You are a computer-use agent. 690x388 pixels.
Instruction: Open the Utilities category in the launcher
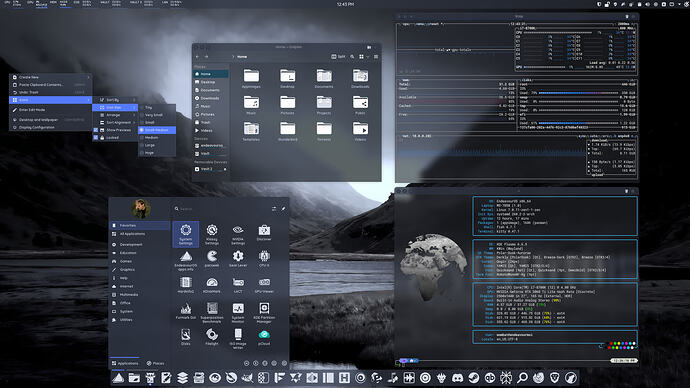pyautogui.click(x=140, y=320)
